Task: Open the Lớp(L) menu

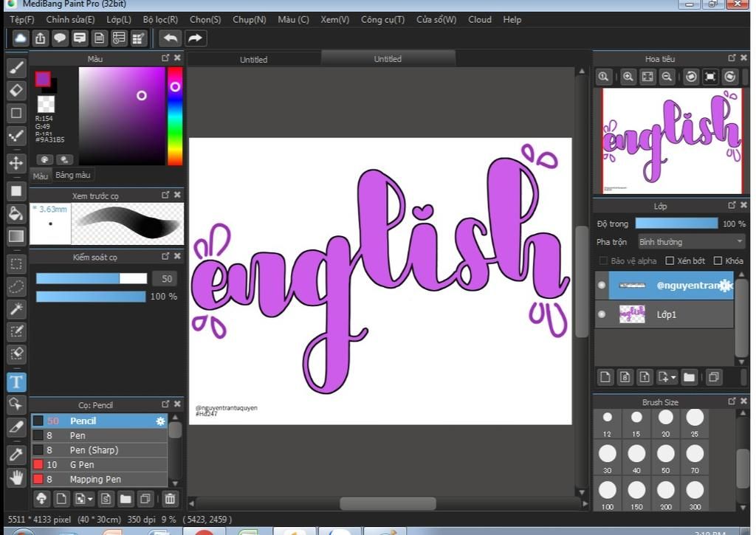Action: tap(119, 20)
